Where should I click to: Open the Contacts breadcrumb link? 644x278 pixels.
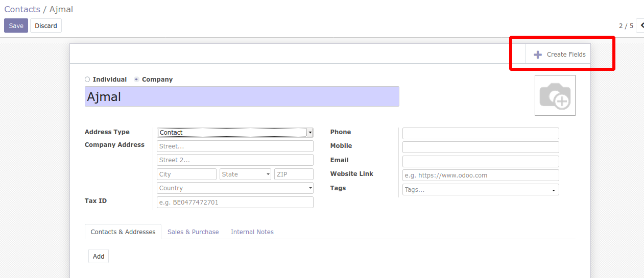tap(22, 9)
